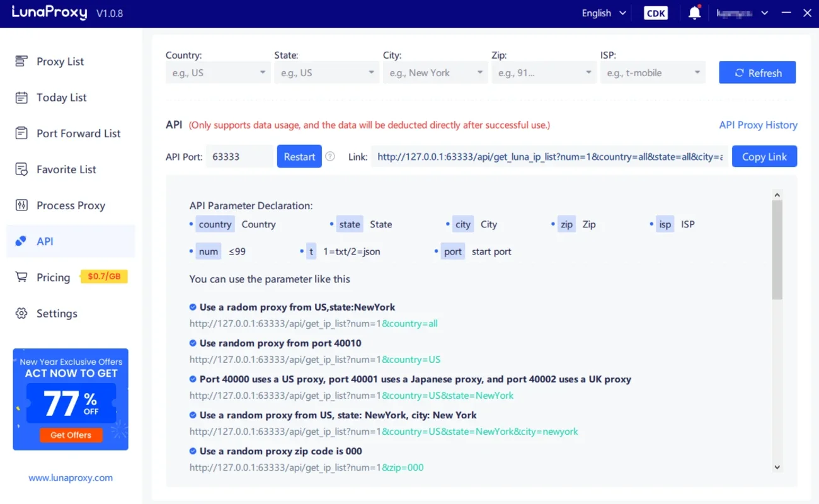Click the CDK badge icon
Image resolution: width=819 pixels, height=504 pixels.
(x=656, y=13)
